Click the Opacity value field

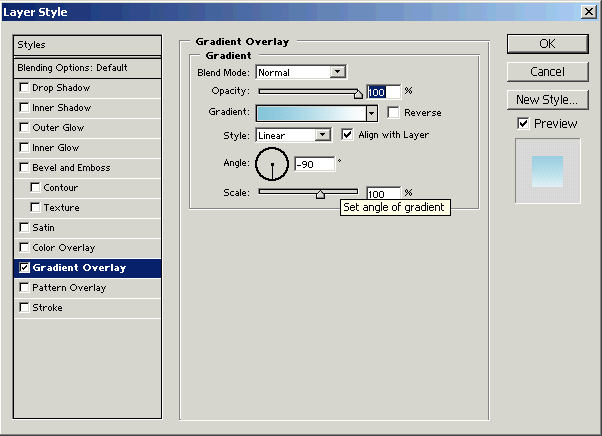tap(383, 92)
